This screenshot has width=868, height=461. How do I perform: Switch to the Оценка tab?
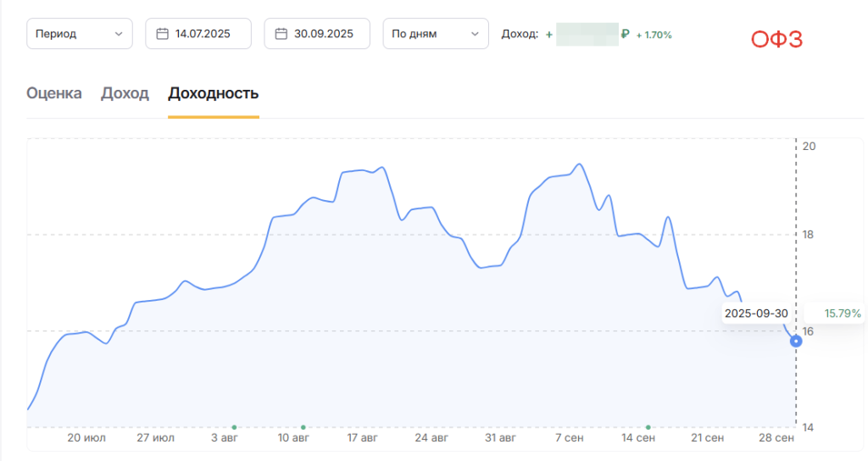[x=54, y=93]
